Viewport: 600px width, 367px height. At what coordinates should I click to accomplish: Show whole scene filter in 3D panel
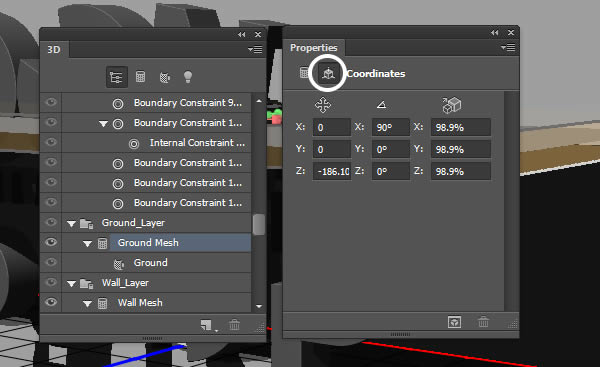coord(116,77)
